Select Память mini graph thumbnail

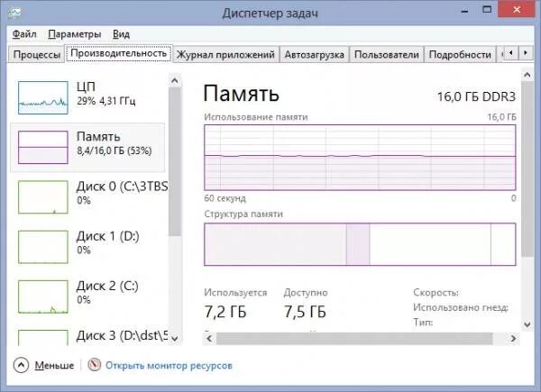[x=43, y=147]
